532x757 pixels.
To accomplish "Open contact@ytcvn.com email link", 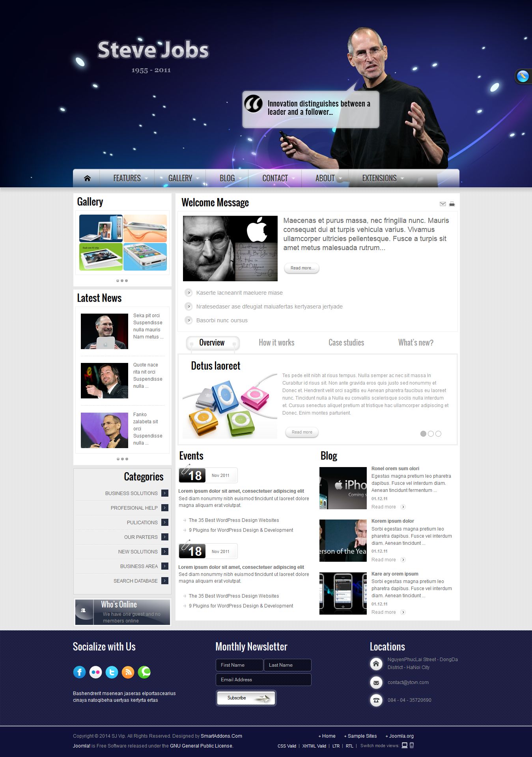I will 408,682.
